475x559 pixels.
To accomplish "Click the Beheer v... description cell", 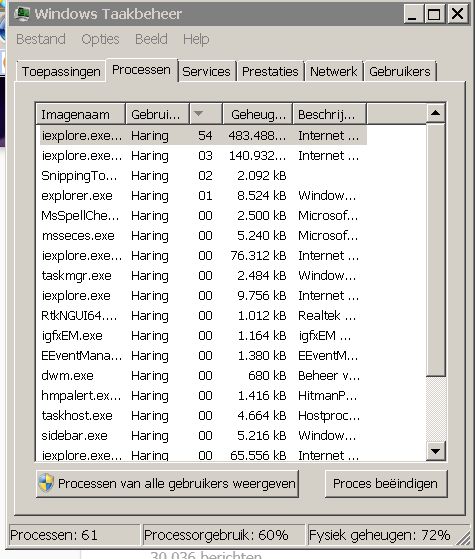I will tap(329, 375).
